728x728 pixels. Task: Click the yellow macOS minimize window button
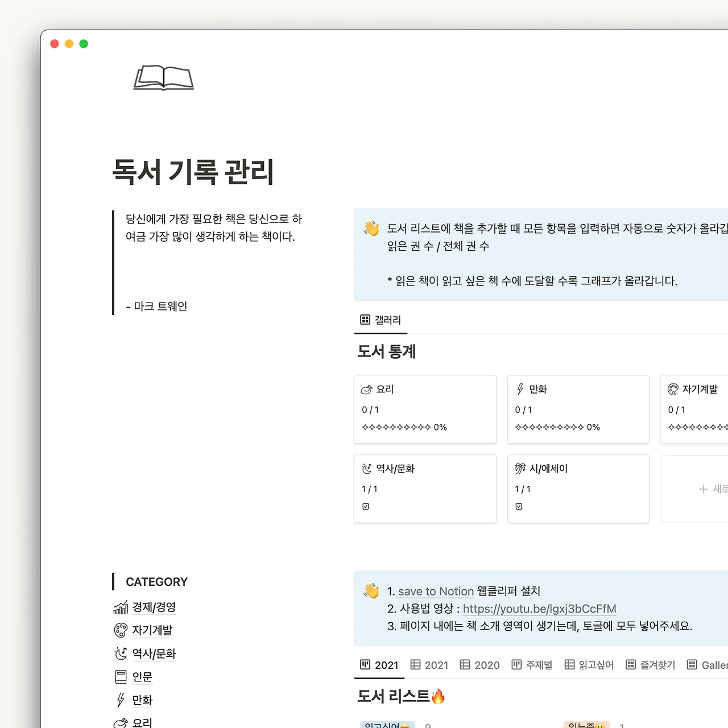69,44
